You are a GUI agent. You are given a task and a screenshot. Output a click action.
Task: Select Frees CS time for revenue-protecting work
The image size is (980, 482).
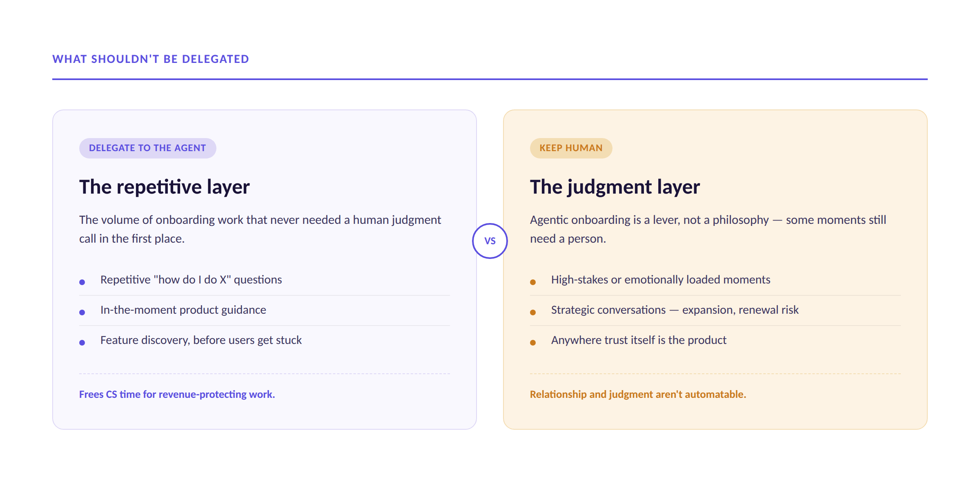pos(177,394)
